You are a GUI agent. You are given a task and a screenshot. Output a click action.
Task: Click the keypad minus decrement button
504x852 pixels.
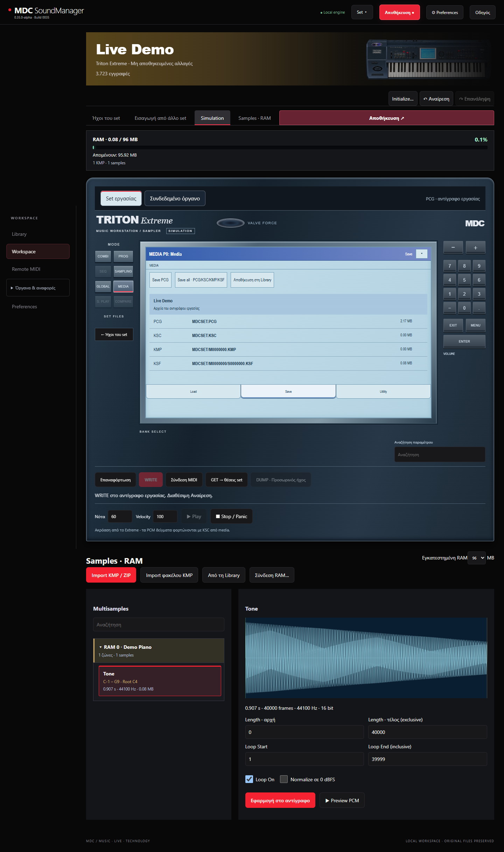click(453, 247)
